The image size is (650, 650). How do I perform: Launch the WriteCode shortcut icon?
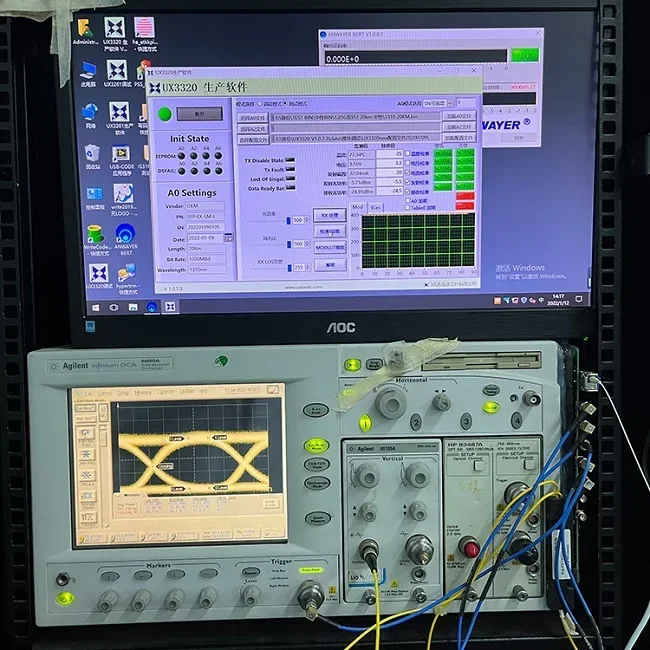coord(96,240)
